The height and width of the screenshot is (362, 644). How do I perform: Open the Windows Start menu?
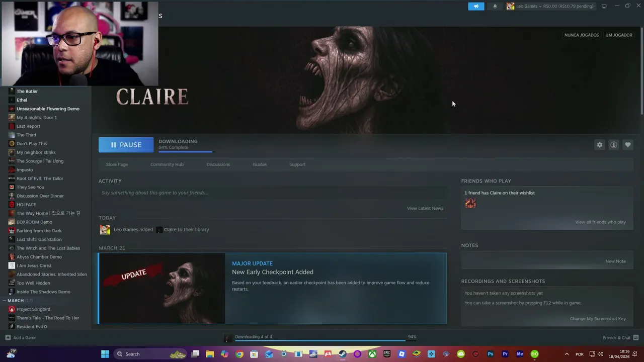(x=105, y=354)
